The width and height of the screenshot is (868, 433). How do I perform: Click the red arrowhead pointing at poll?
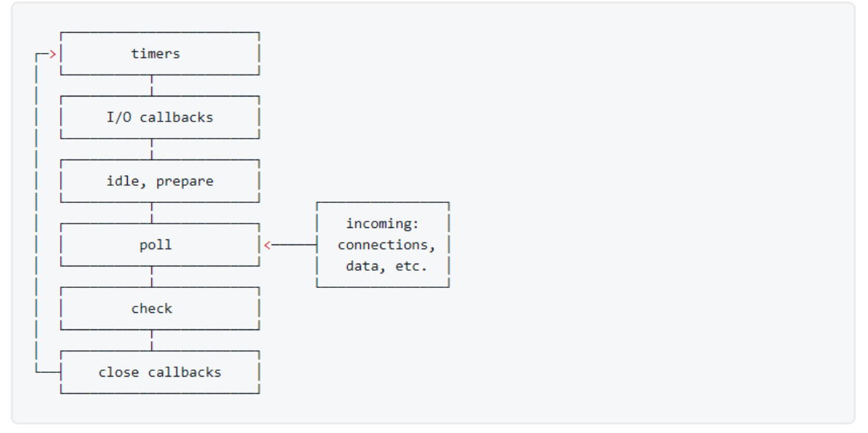pos(268,245)
